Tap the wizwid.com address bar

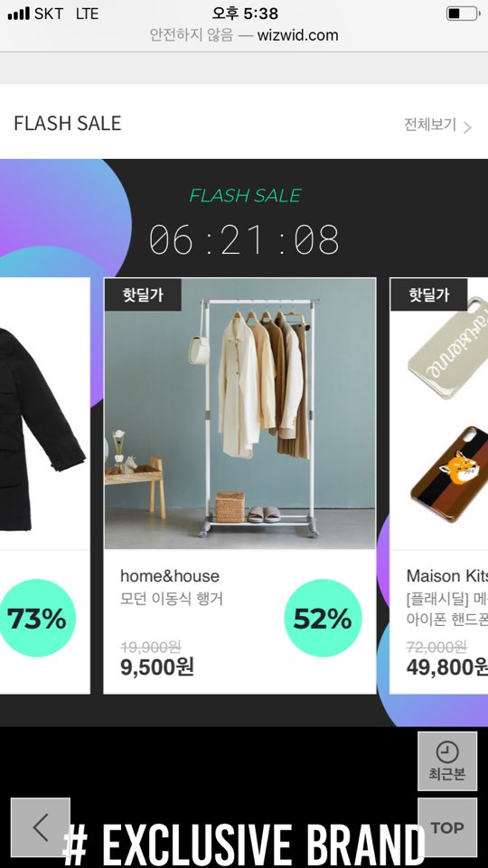[244, 35]
